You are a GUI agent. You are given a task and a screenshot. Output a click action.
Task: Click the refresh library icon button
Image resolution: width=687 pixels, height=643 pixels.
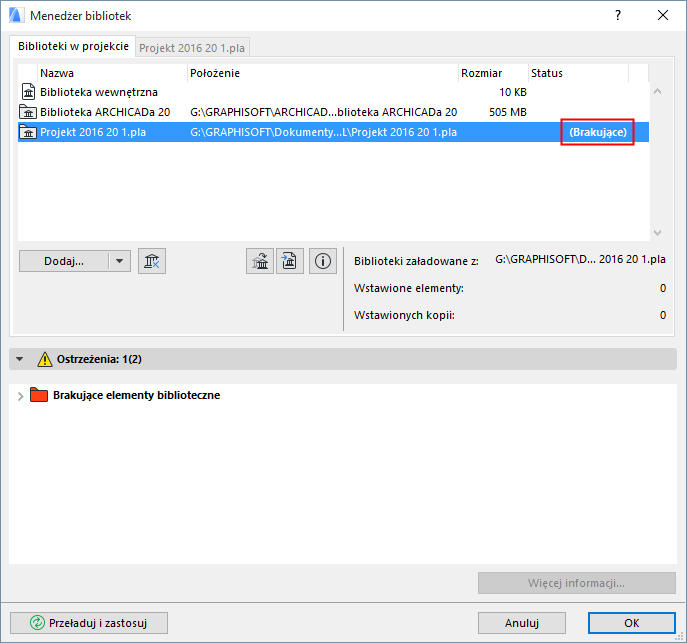point(260,261)
